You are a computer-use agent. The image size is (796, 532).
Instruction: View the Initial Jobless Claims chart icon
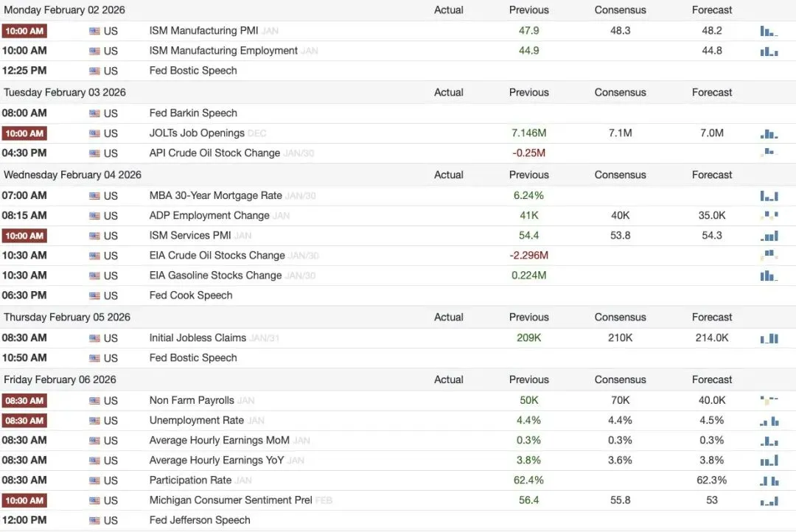coord(769,338)
